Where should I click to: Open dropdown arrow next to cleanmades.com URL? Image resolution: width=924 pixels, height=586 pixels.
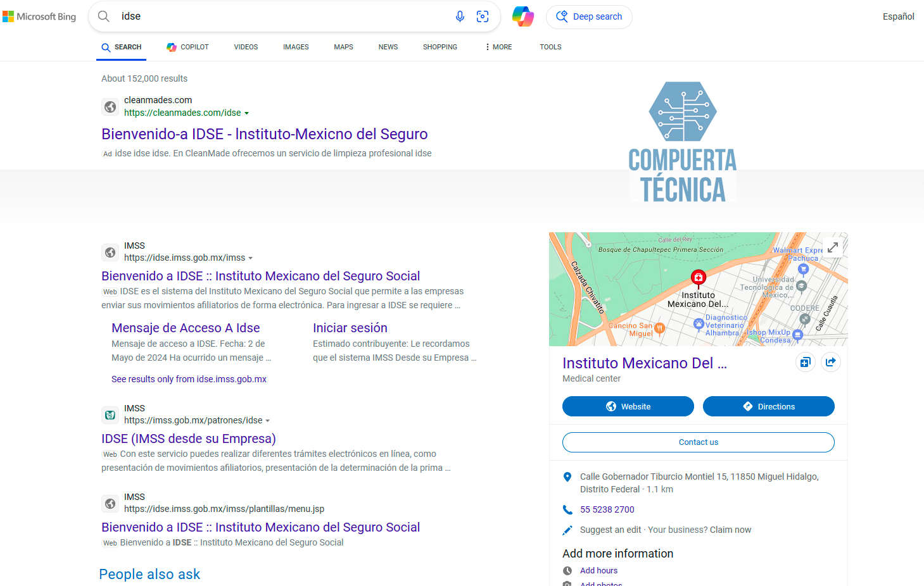point(247,113)
